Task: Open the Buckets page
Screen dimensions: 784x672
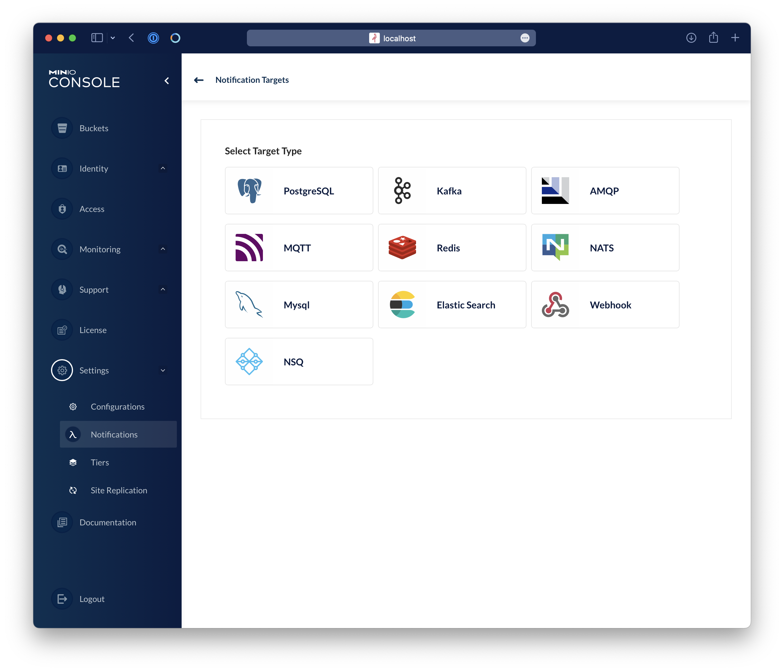Action: point(94,128)
